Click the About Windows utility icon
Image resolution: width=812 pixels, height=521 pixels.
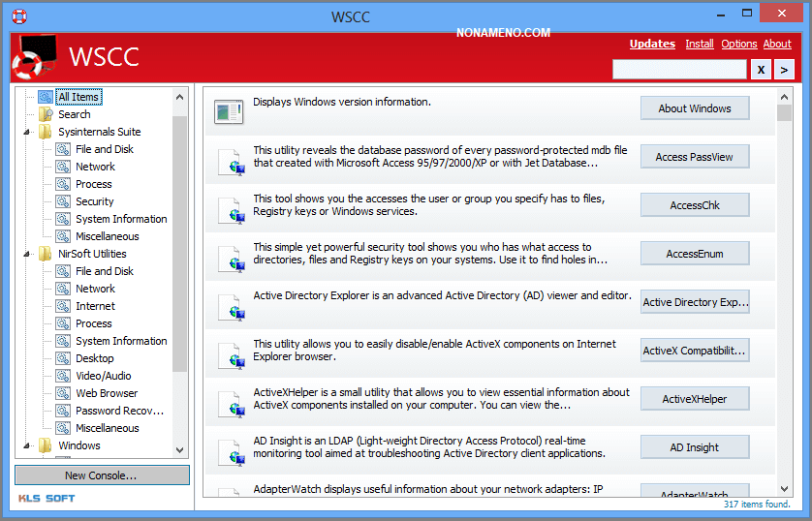tap(229, 111)
